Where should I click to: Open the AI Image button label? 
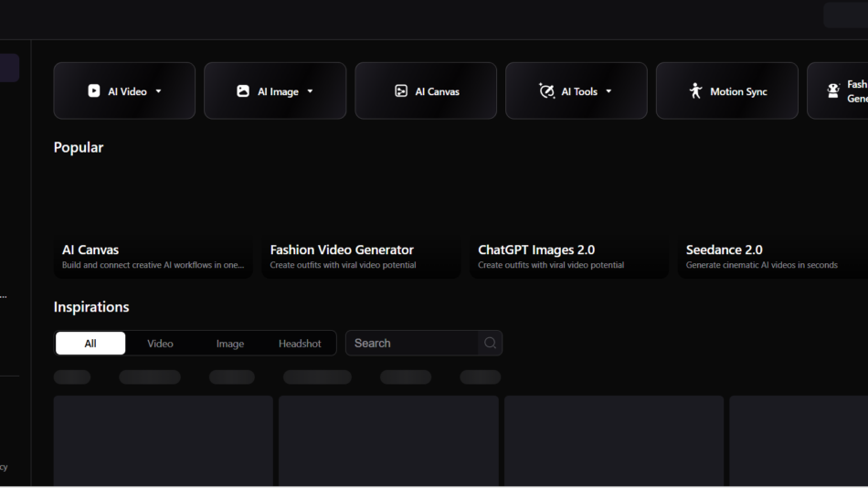[278, 91]
